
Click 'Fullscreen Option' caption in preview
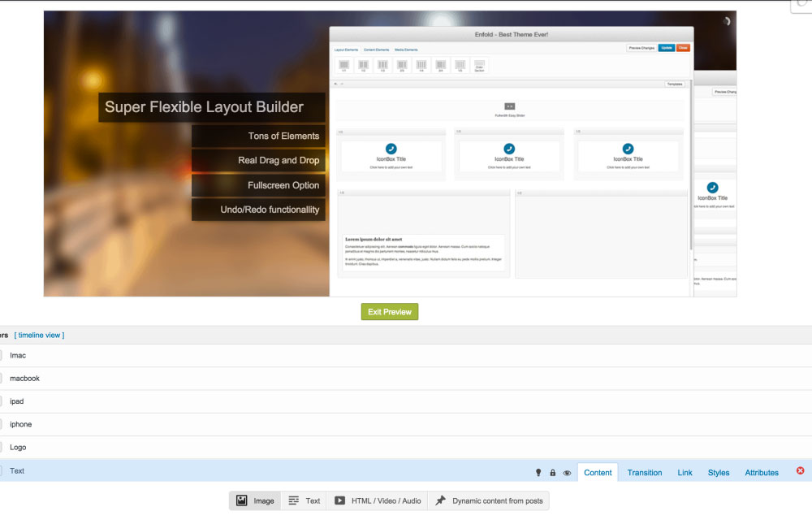[259, 185]
